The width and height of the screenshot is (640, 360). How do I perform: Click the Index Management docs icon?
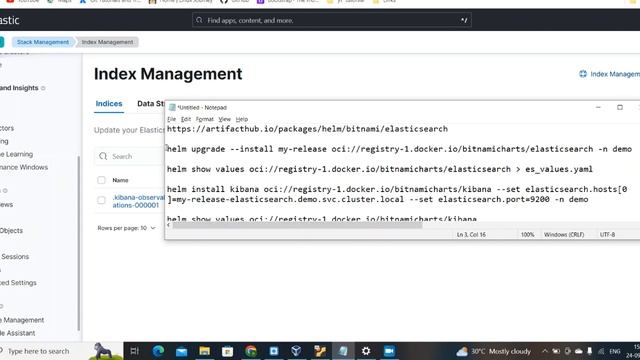(x=583, y=74)
